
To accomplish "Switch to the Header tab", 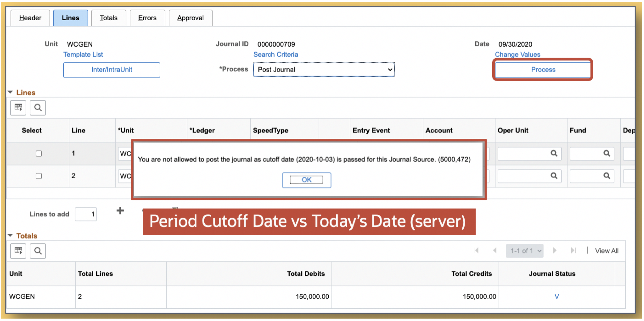I will pyautogui.click(x=30, y=18).
